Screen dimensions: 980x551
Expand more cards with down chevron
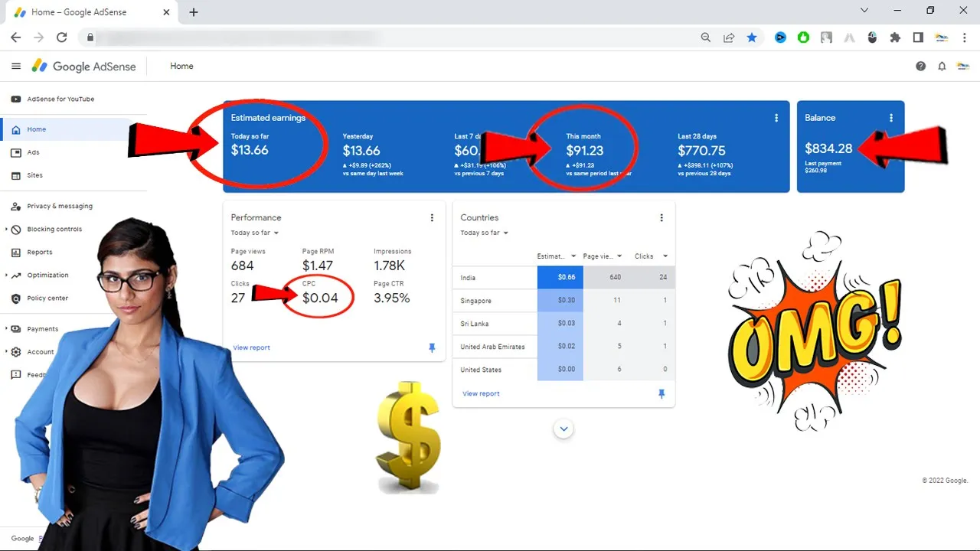click(x=564, y=429)
